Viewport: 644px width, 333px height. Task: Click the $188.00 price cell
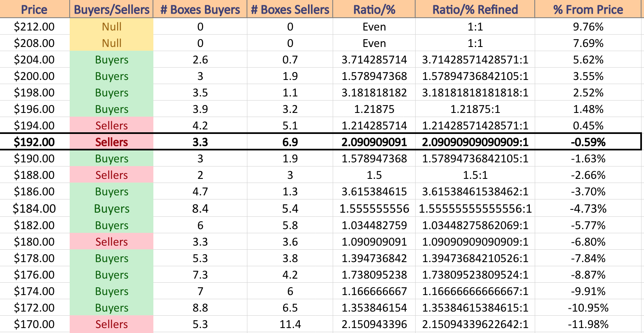click(35, 175)
